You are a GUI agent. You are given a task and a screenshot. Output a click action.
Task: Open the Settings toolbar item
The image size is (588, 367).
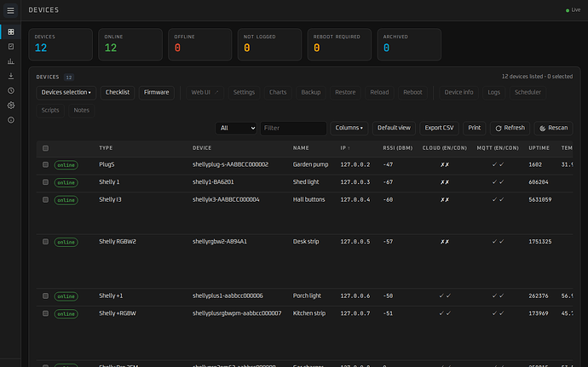coord(244,93)
